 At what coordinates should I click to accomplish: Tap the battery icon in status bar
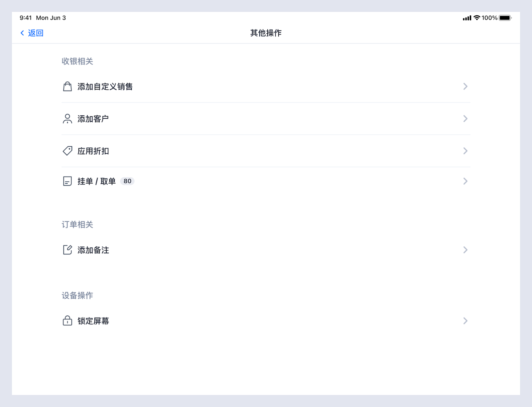pos(505,18)
